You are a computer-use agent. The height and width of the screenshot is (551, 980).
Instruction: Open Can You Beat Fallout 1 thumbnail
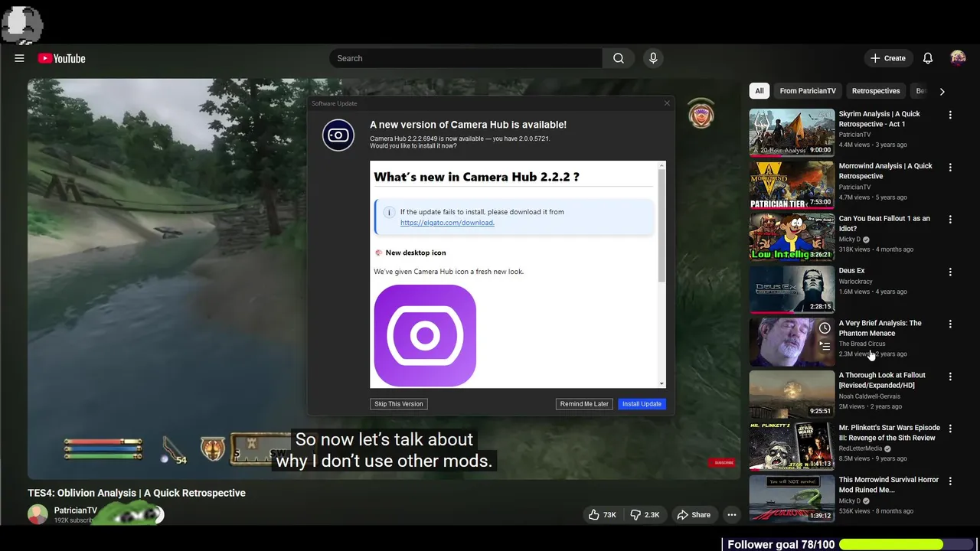(x=792, y=236)
